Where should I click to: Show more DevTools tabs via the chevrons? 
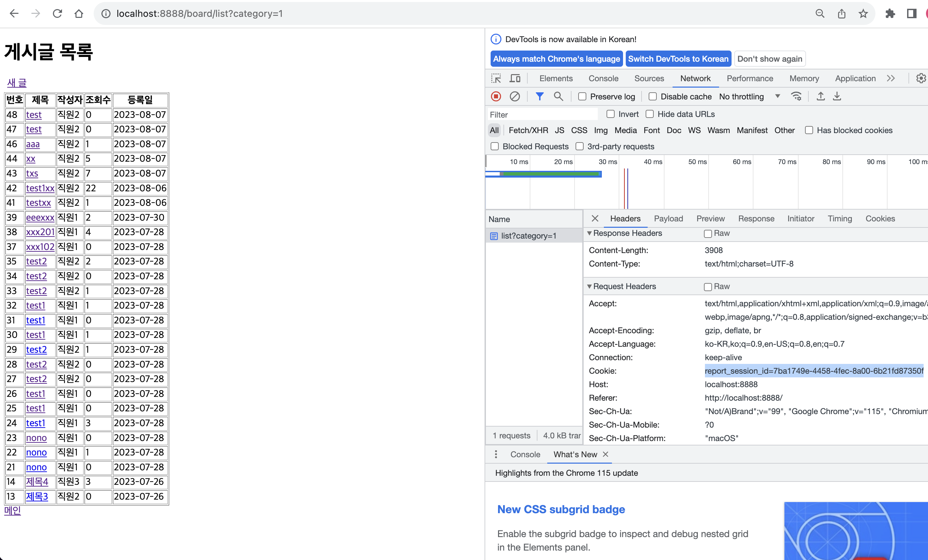click(891, 78)
